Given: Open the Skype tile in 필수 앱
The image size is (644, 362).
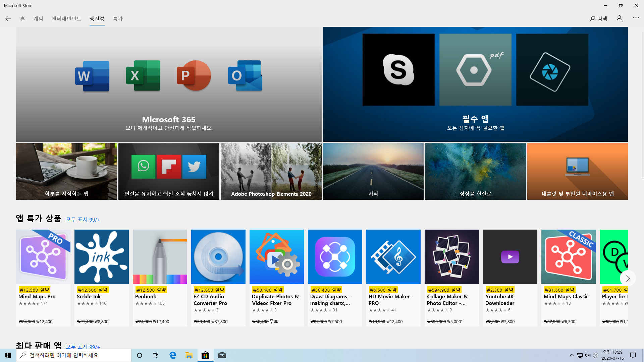Looking at the screenshot, I should point(398,70).
